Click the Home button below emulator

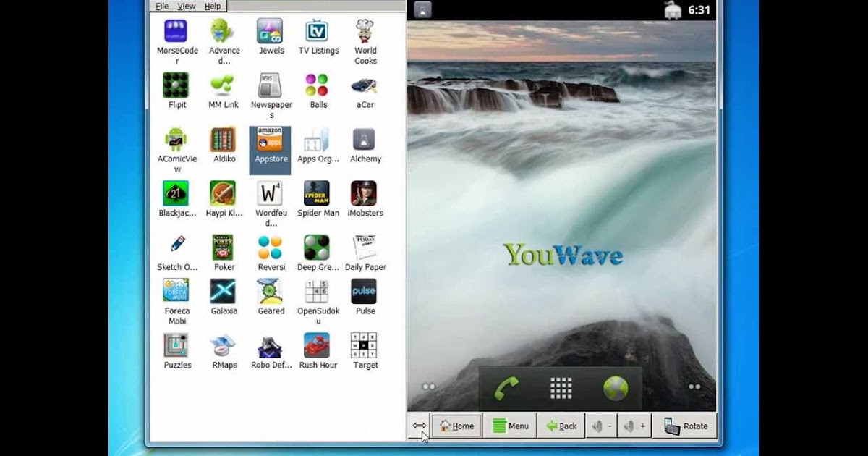[x=457, y=426]
